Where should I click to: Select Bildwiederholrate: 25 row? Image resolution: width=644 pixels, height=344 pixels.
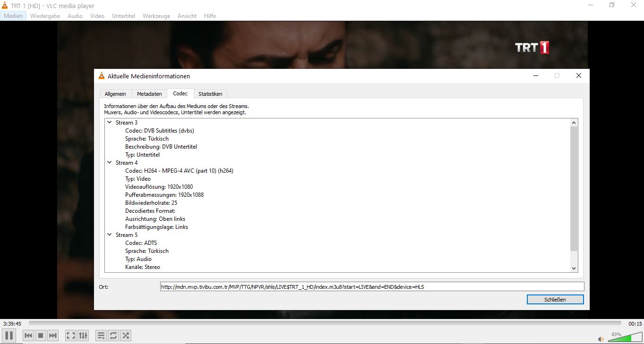(x=151, y=203)
